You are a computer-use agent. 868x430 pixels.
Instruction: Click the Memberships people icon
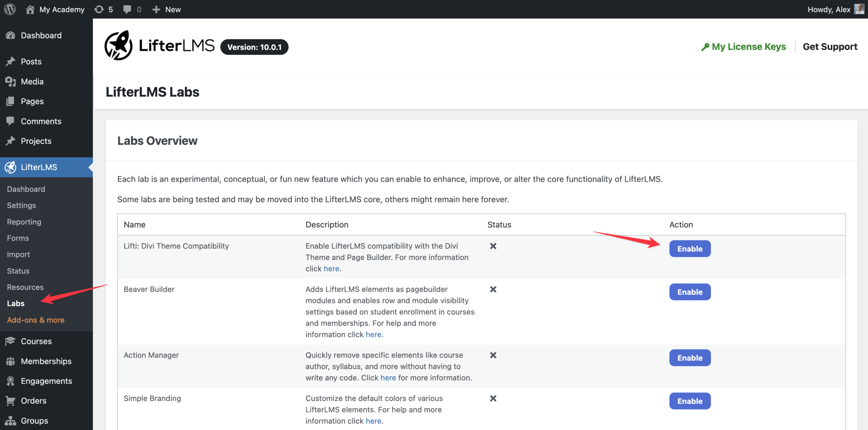[11, 361]
